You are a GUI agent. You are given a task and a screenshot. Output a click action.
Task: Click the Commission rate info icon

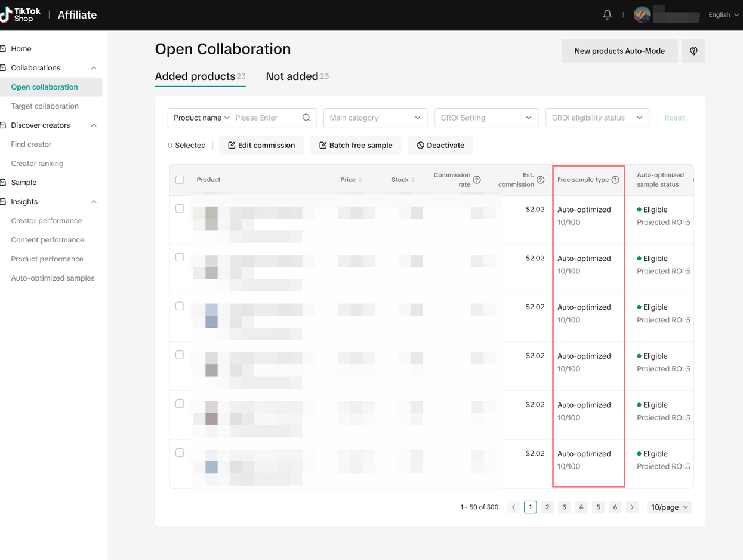477,180
